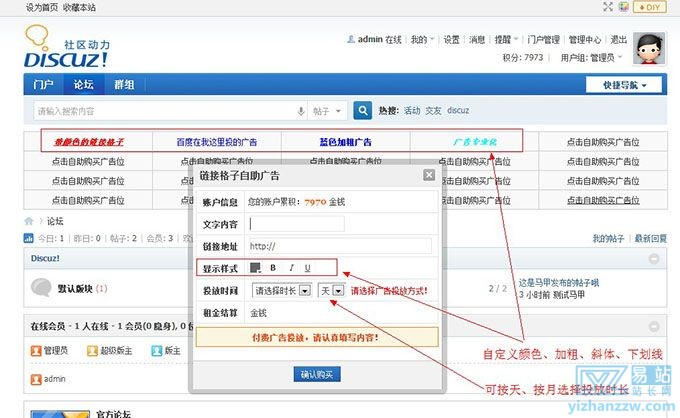680x418 pixels.
Task: Click the blue statistics chart icon
Action: pos(28,238)
